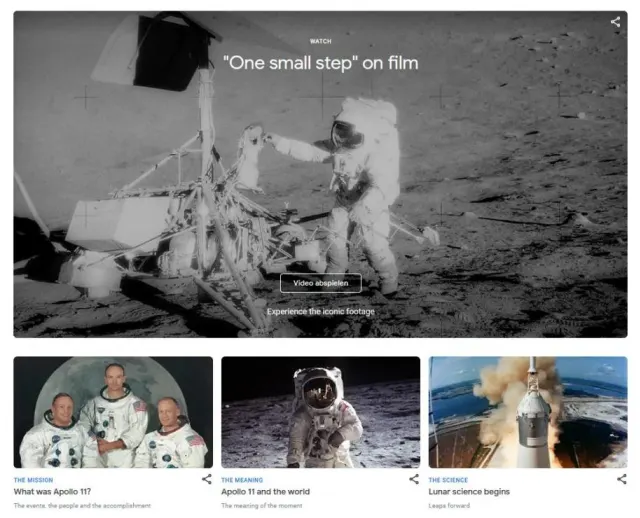This screenshot has width=640, height=518.
Task: Open the "Lunar science begins" title
Action: pos(469,491)
